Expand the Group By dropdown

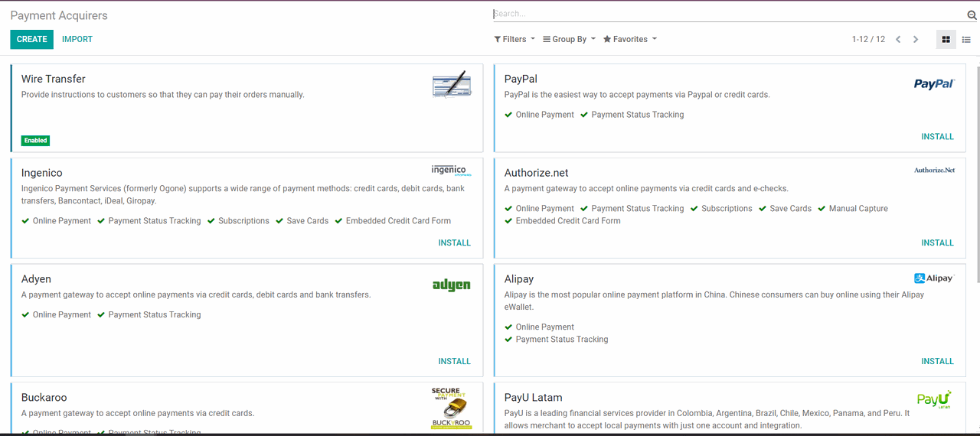point(569,40)
